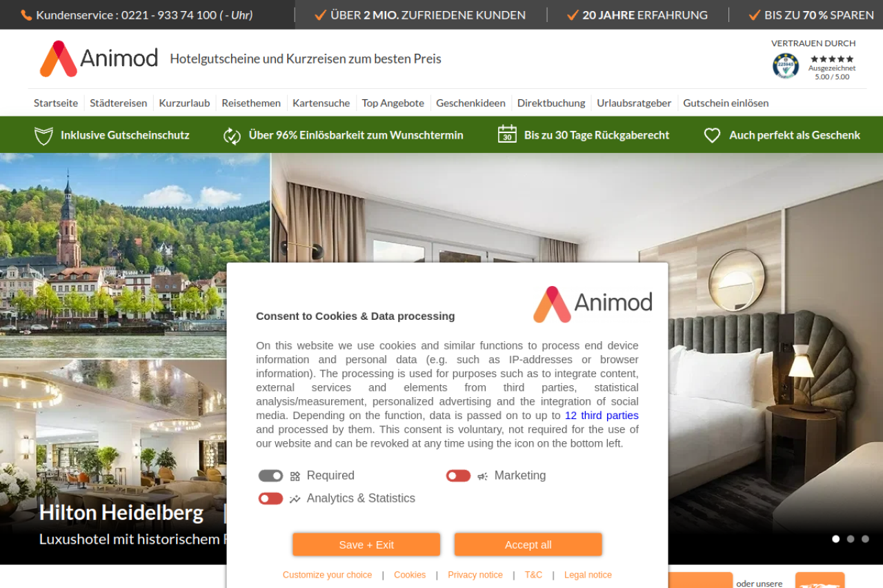The image size is (883, 588).
Task: Click the phone icon beside Kundenservice
Action: [x=26, y=14]
